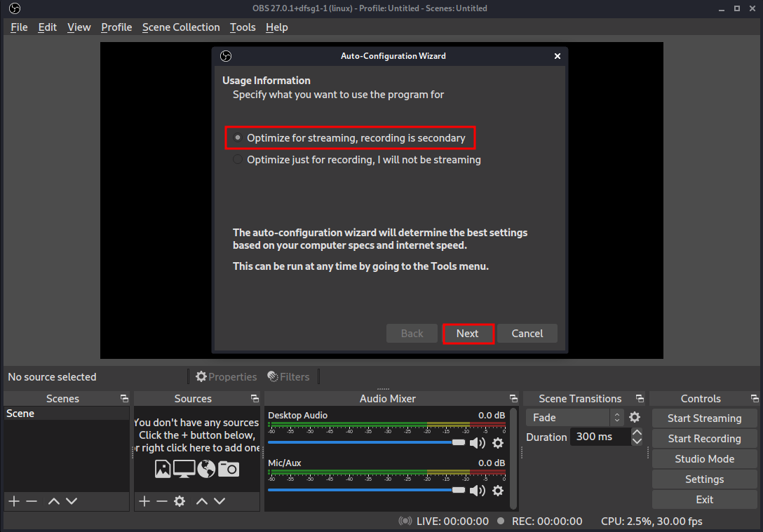Open the Profile menu

[116, 27]
